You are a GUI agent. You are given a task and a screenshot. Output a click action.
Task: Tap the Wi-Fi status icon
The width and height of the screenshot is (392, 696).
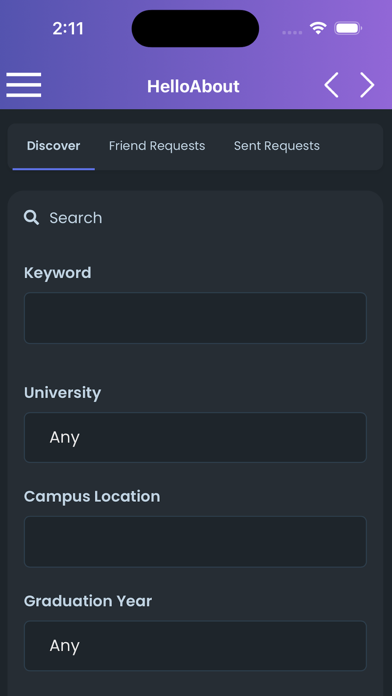click(x=318, y=28)
